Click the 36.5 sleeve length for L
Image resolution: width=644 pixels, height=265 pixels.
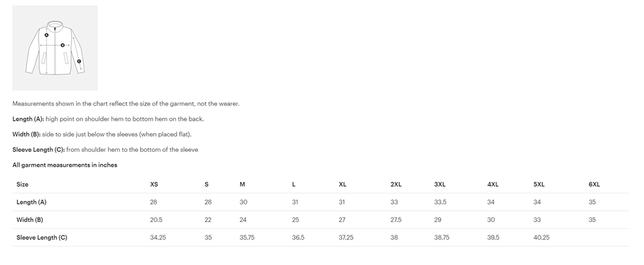pos(298,237)
